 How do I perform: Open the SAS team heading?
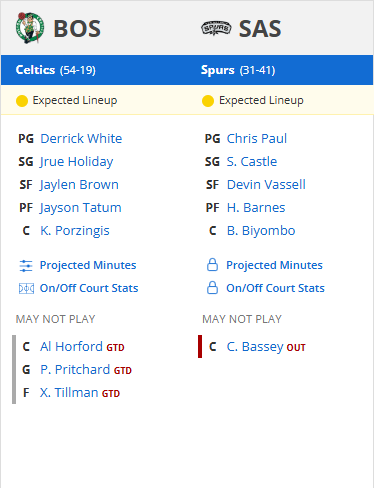point(260,29)
